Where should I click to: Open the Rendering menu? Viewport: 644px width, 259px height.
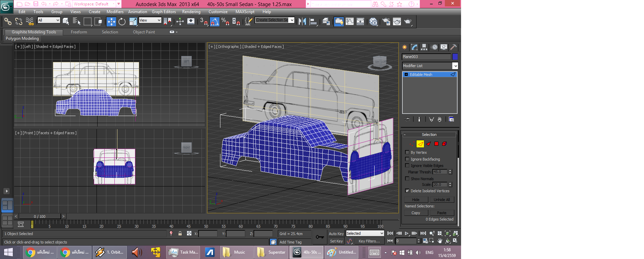(x=191, y=12)
